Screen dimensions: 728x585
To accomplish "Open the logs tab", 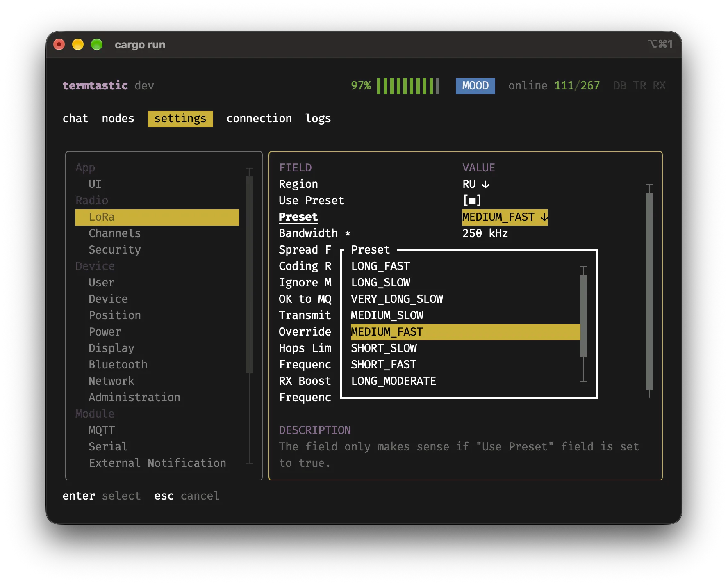I will [318, 119].
